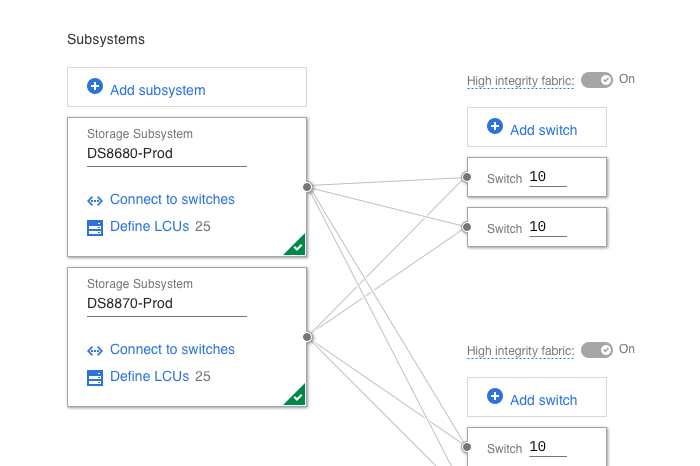Click the DS8870-Prod subsystem name field
700x466 pixels.
(x=166, y=304)
